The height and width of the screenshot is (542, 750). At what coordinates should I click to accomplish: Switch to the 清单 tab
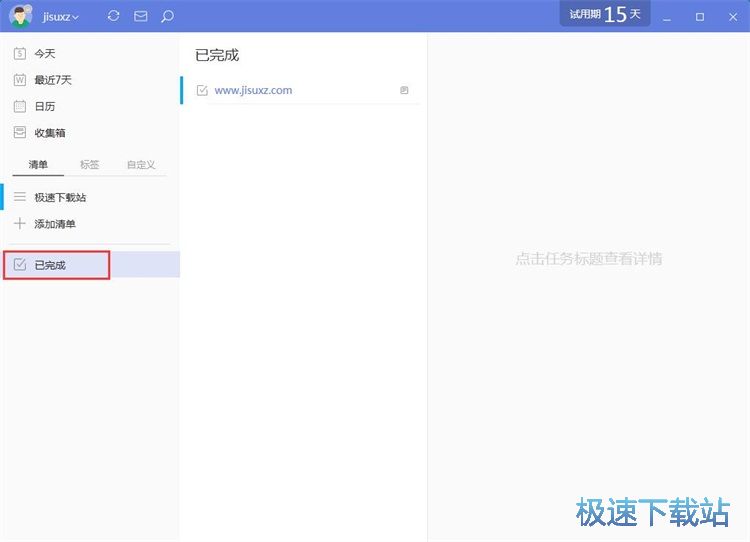point(38,165)
